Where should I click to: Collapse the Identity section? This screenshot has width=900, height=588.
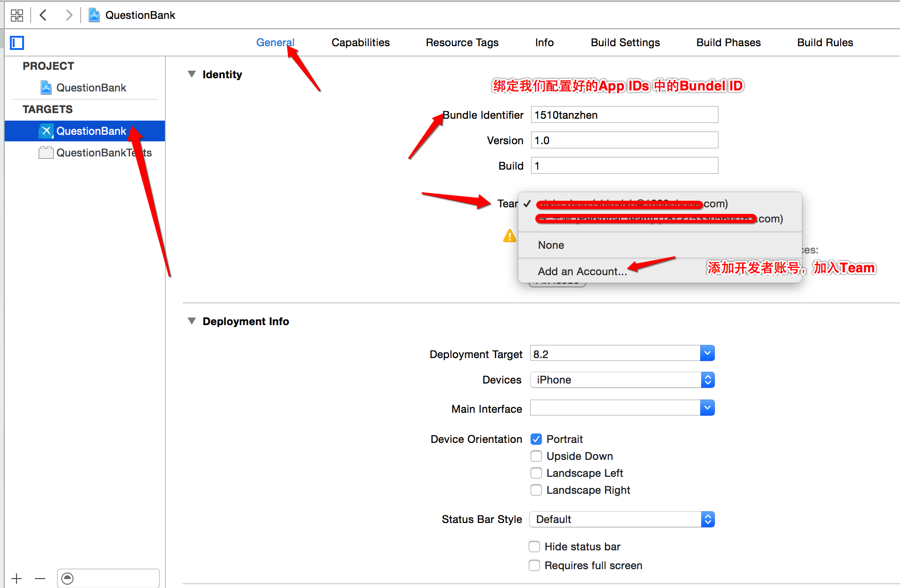pyautogui.click(x=192, y=74)
